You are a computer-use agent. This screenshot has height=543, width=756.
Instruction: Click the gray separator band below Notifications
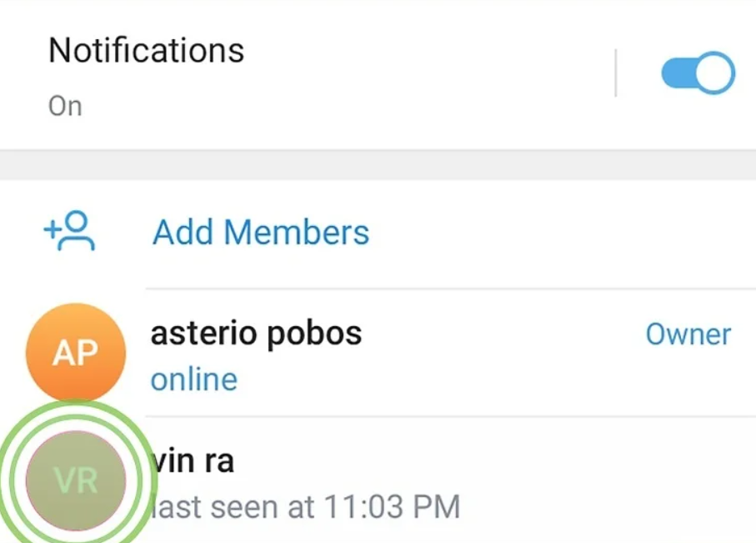[378, 165]
